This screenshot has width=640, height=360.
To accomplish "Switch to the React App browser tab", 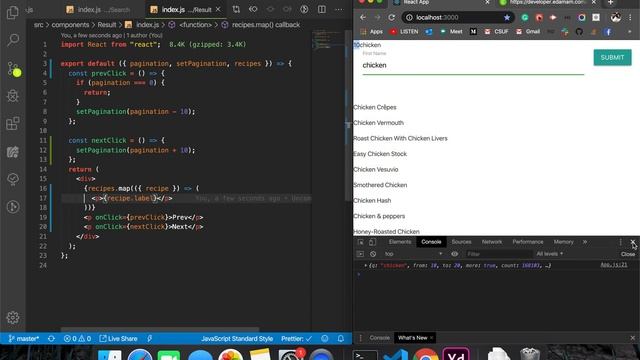I will 440,2.
